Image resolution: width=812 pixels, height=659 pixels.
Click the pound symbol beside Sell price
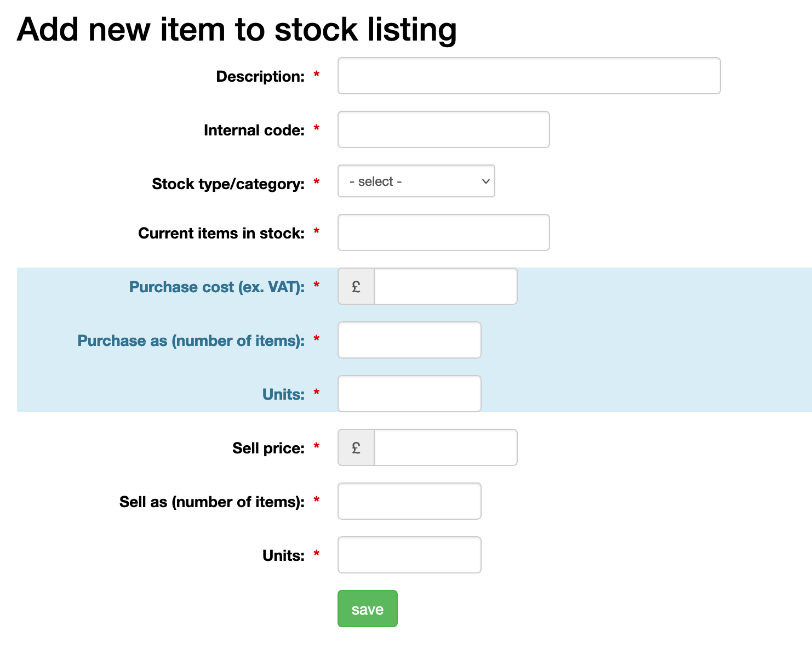(x=356, y=447)
